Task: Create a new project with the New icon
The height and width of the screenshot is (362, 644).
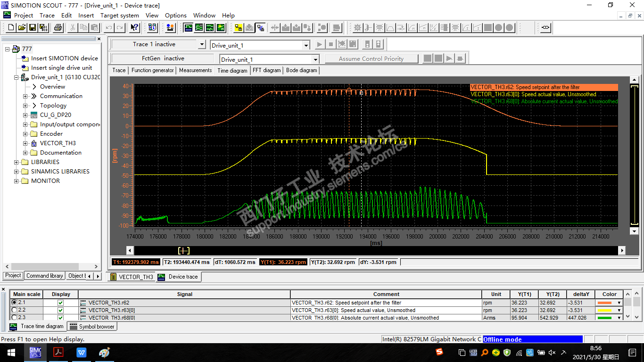Action: coord(11,28)
